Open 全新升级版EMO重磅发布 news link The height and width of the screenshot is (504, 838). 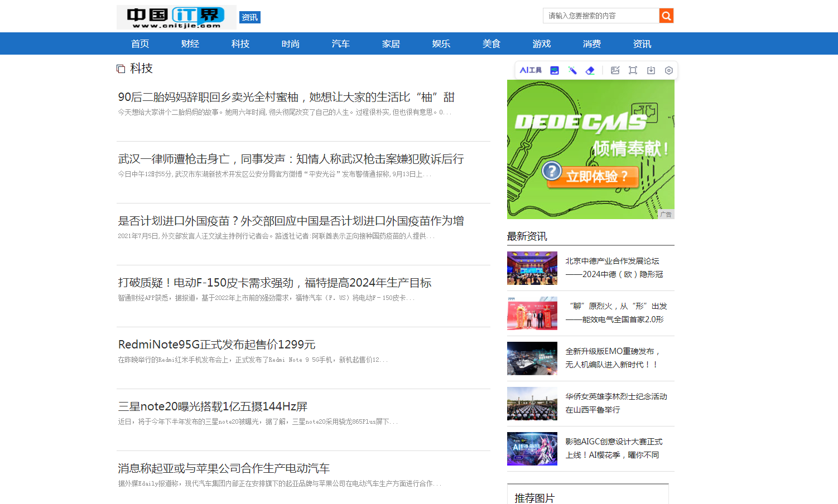613,358
